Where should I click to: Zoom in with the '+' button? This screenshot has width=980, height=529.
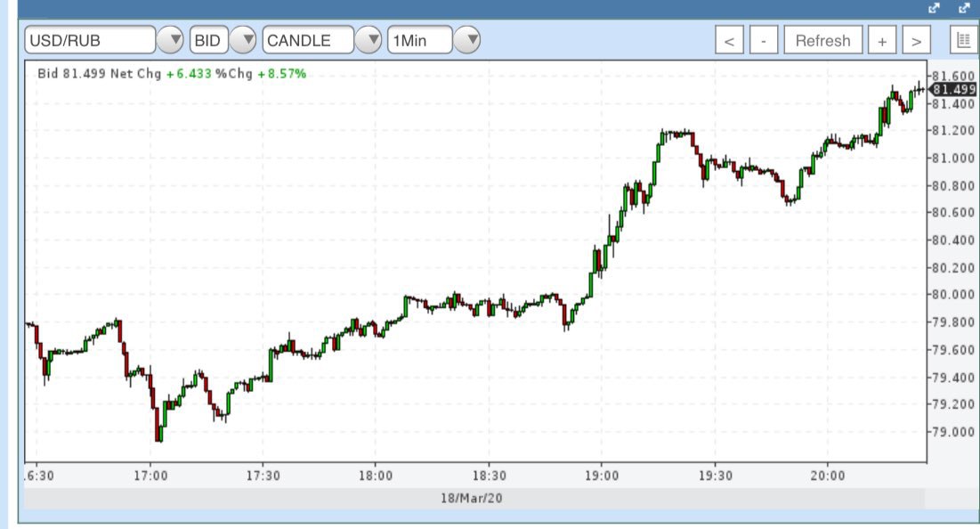tap(882, 40)
